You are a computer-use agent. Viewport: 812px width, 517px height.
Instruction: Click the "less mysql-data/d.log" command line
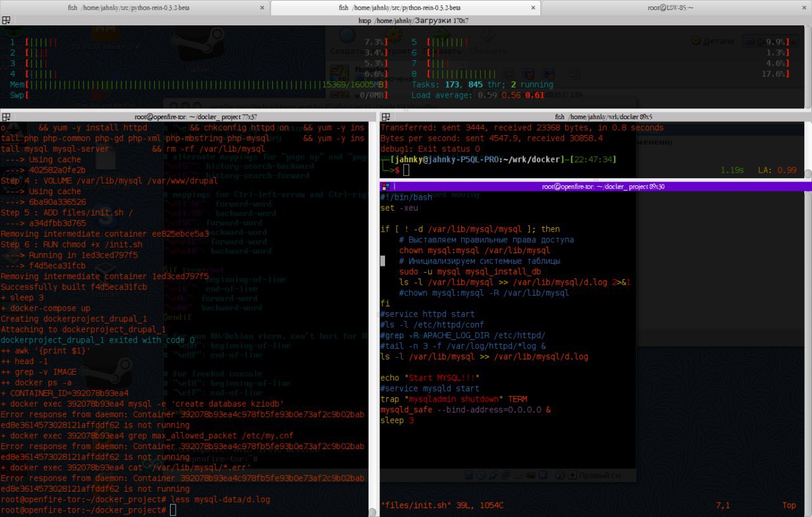click(x=135, y=499)
